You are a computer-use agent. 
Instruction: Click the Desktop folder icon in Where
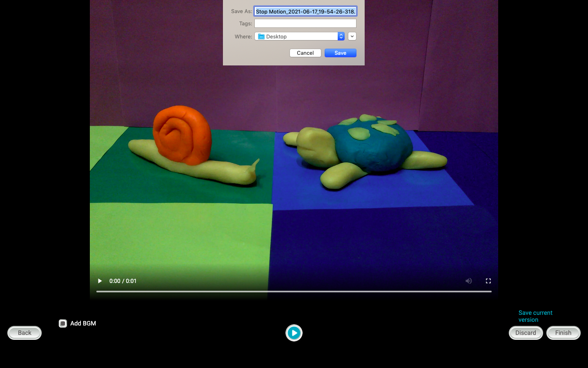261,36
